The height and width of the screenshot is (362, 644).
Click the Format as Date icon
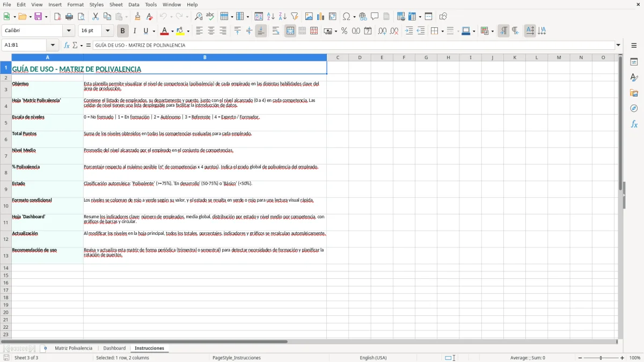click(x=368, y=31)
